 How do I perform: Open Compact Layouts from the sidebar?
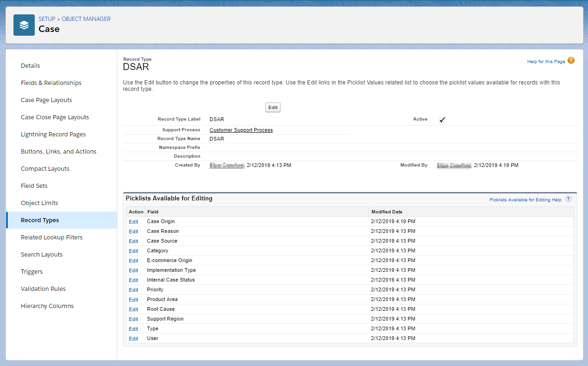point(45,168)
